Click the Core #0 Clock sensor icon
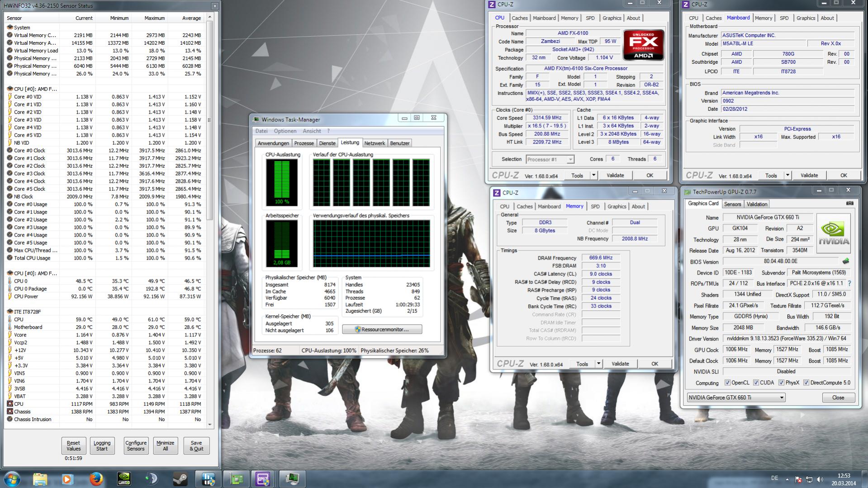 click(9, 151)
